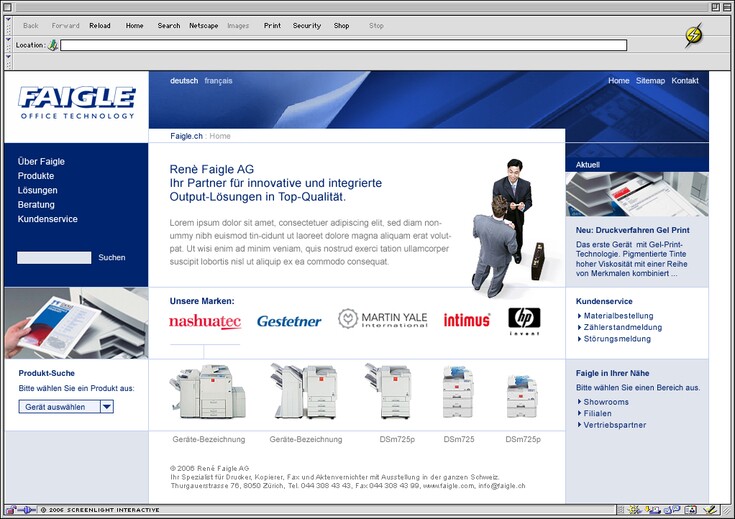Click the www.faigle.com text in footer

[x=449, y=486]
